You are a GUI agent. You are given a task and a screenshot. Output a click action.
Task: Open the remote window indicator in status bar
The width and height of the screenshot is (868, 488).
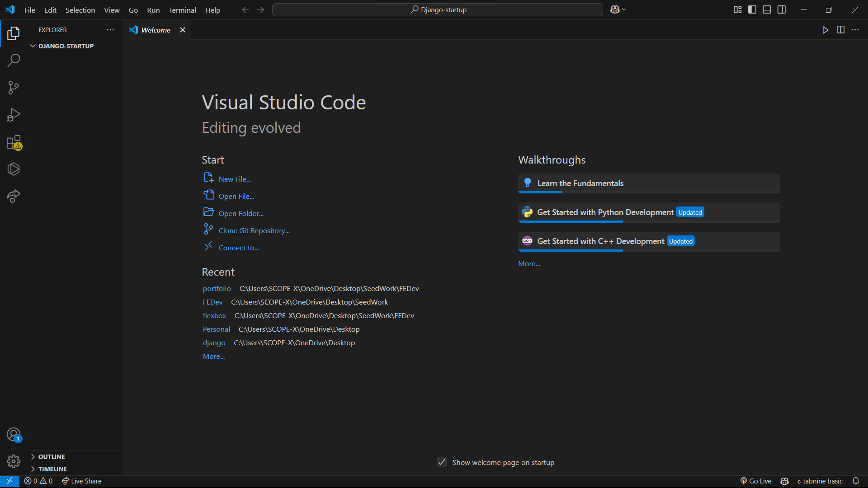pos(9,481)
